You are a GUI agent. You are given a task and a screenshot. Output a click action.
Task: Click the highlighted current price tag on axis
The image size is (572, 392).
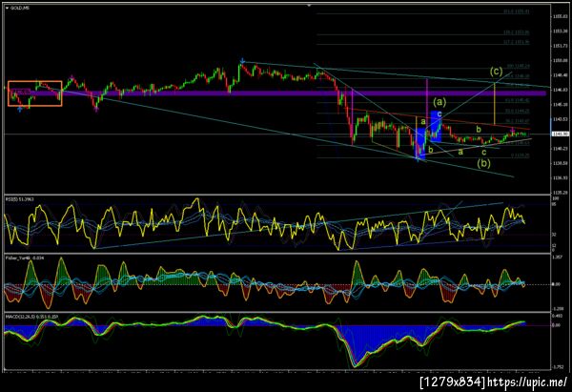click(x=561, y=134)
